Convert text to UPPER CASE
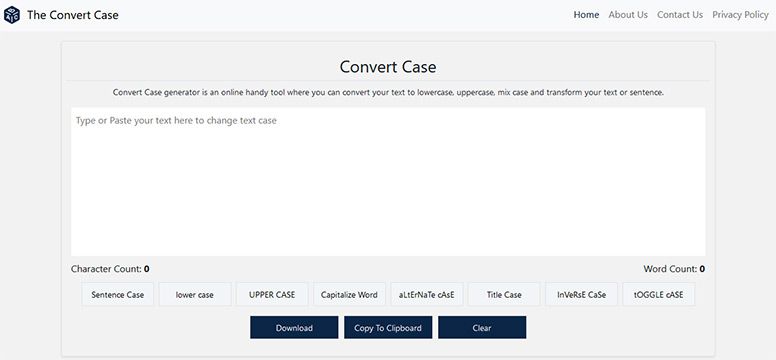This screenshot has height=360, width=776. (272, 295)
